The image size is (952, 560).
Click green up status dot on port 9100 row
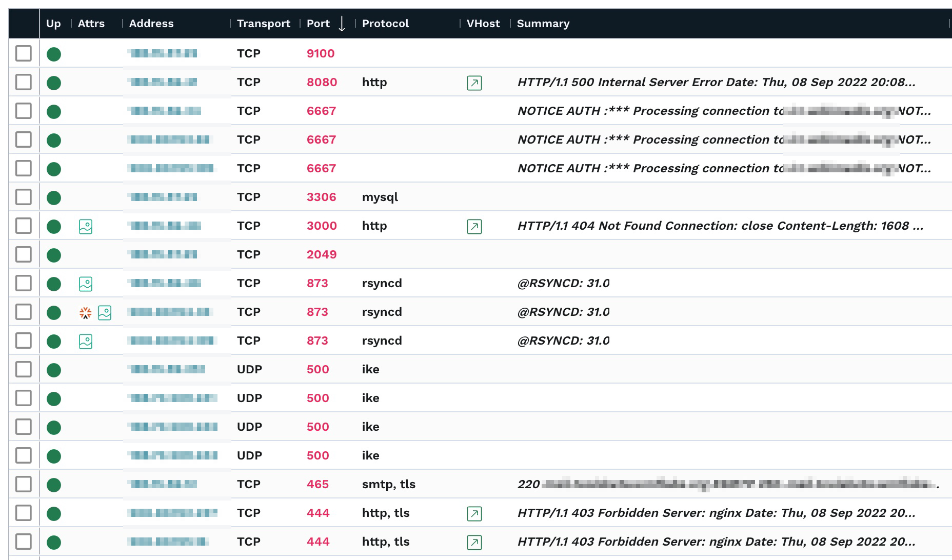click(x=54, y=54)
